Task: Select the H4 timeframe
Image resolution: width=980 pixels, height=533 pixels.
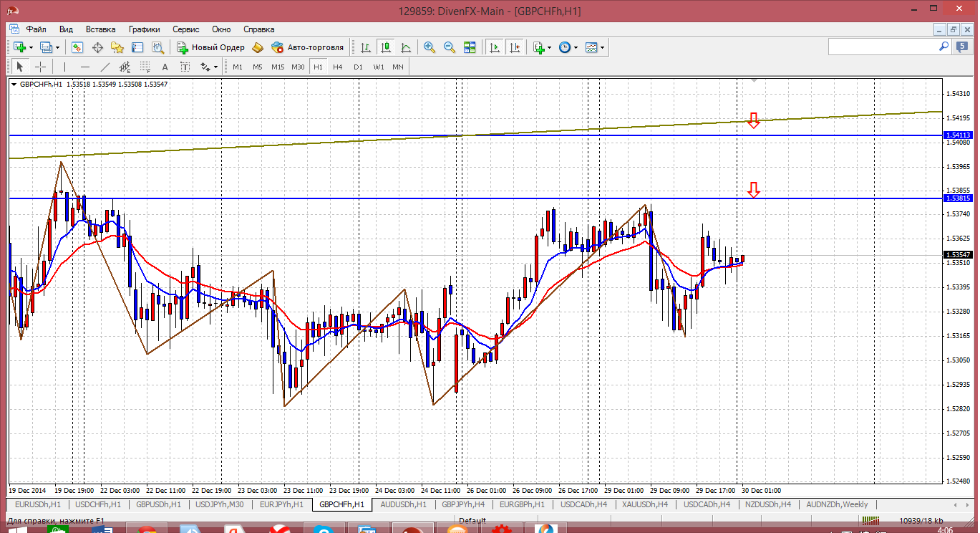Action: (x=338, y=67)
